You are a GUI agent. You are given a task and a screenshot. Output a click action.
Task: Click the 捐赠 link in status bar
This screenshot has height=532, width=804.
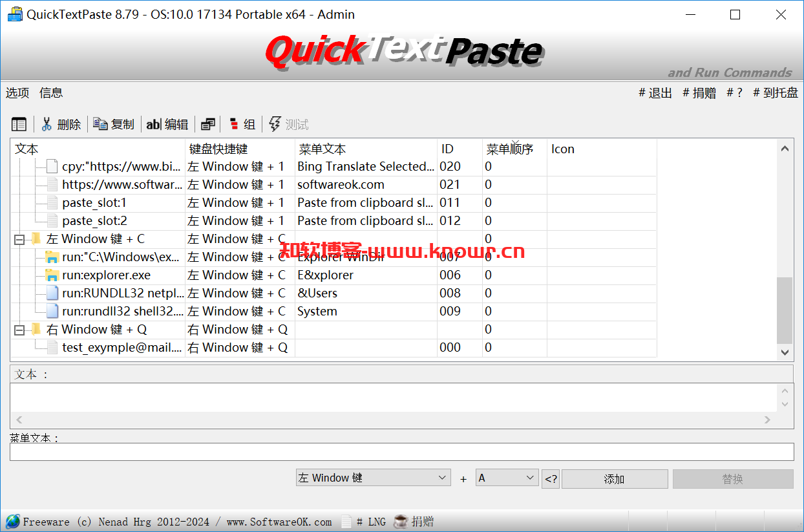click(x=423, y=522)
